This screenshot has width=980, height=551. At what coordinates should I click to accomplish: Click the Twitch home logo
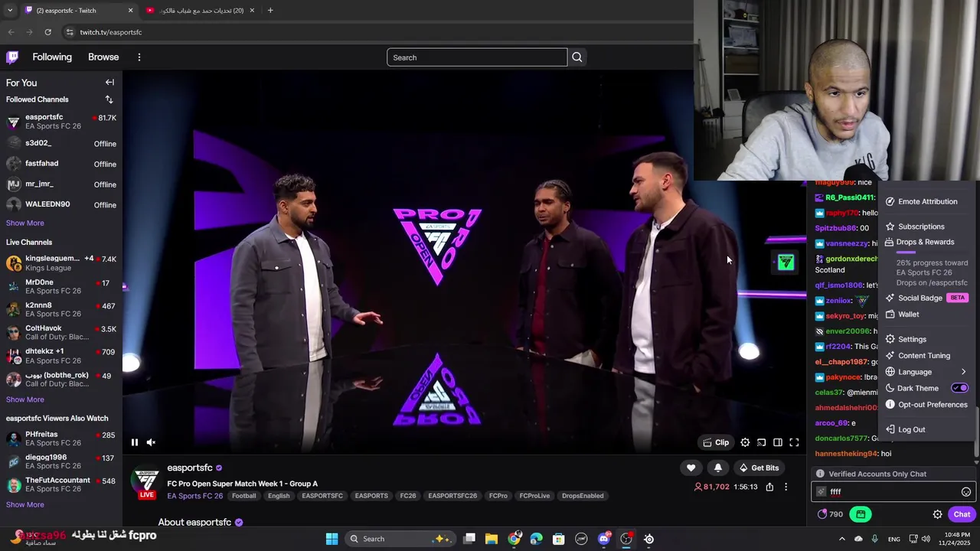(12, 57)
